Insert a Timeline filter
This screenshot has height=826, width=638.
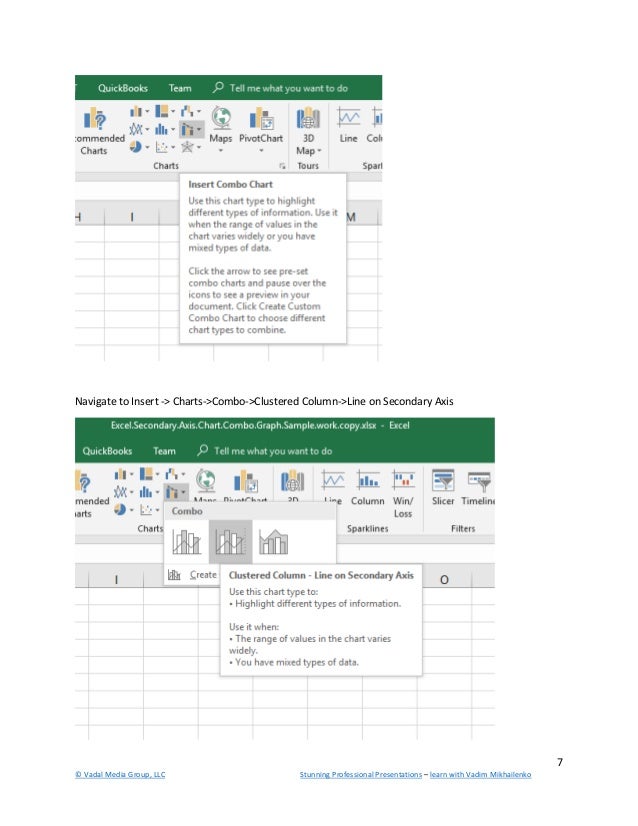pyautogui.click(x=478, y=487)
